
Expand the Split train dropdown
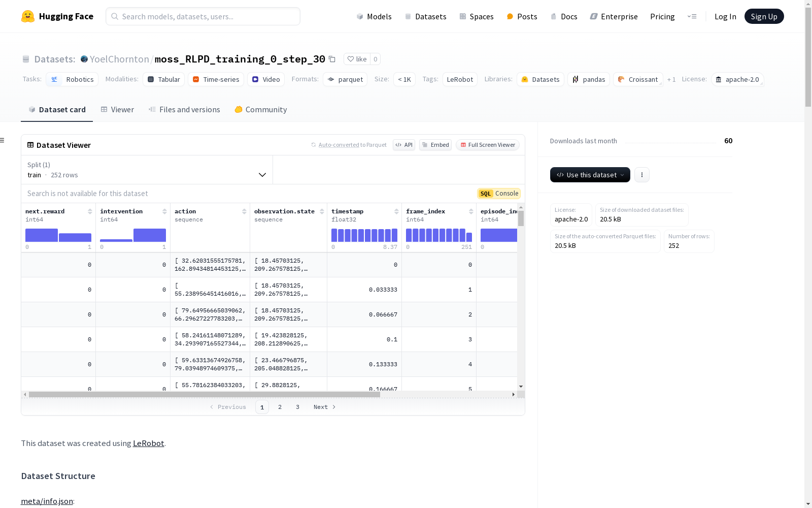pos(147,170)
